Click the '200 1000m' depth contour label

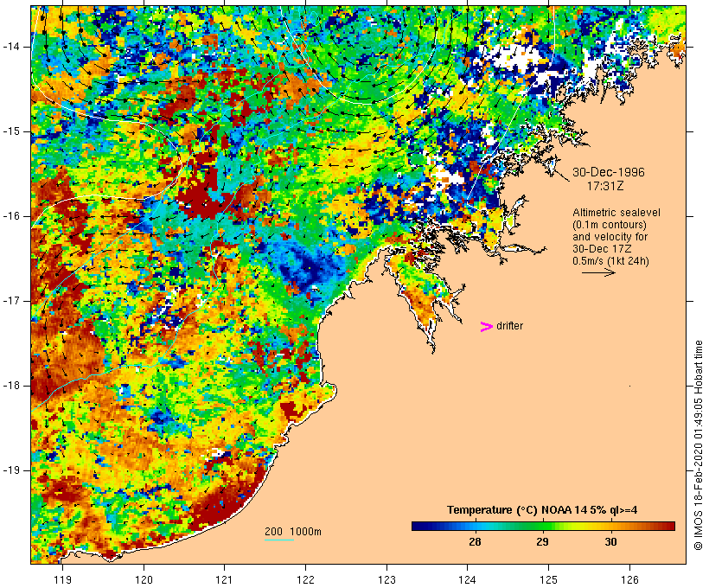click(293, 532)
